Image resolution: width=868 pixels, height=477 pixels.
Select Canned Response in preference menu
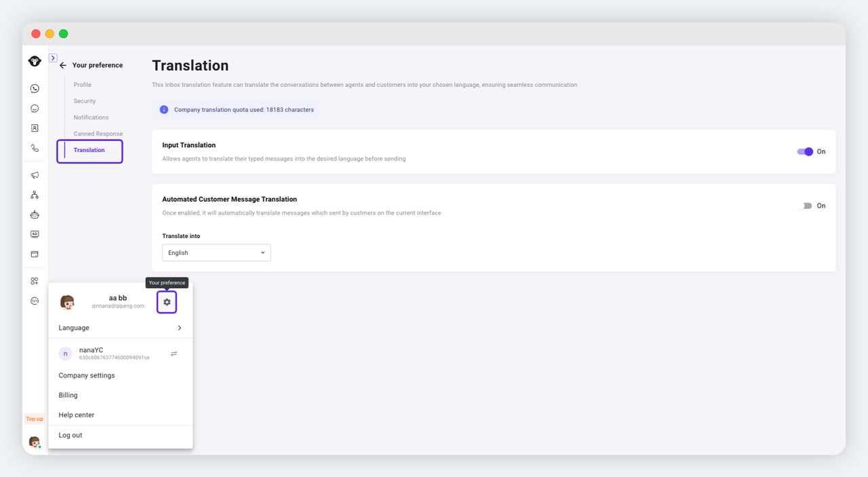click(x=98, y=134)
